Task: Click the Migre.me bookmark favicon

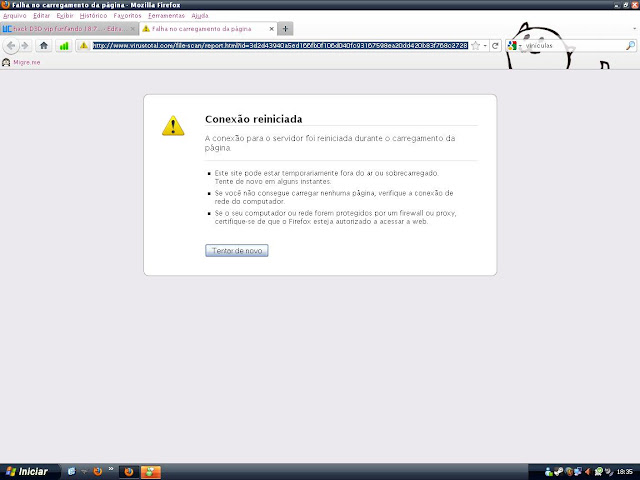Action: (6, 62)
